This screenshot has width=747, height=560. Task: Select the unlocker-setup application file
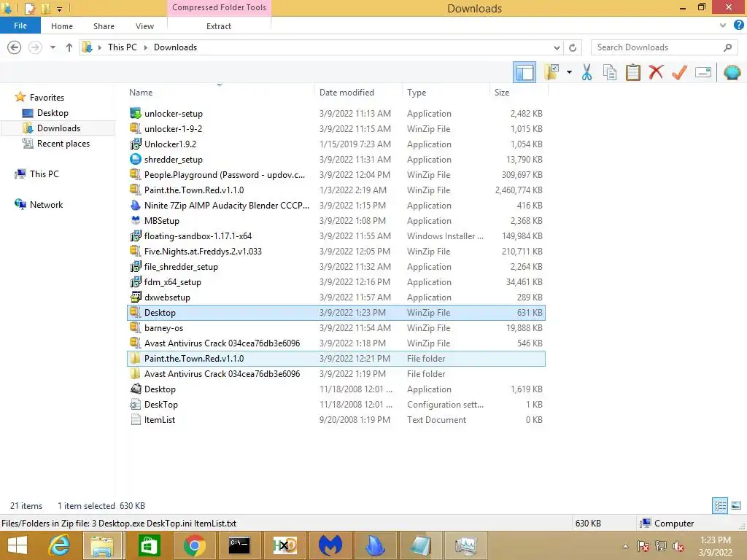336,113
